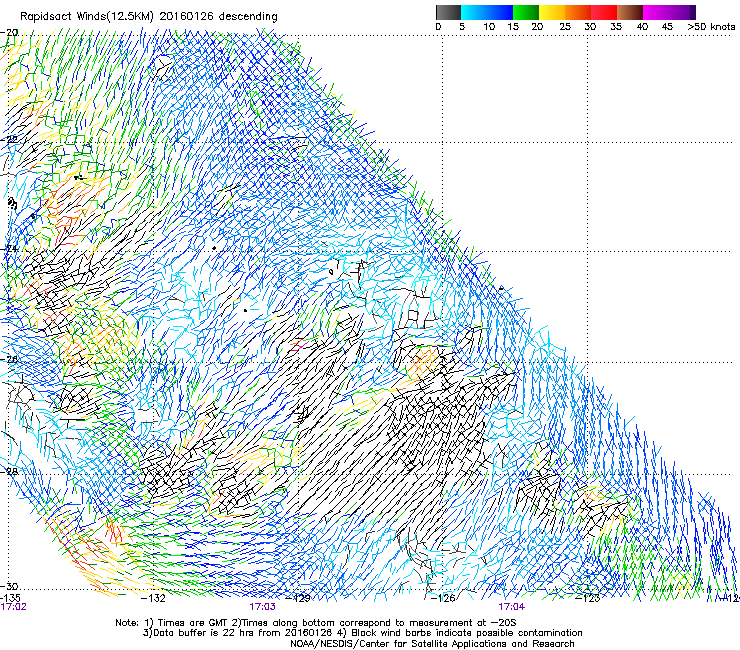Image resolution: width=740 pixels, height=650 pixels.
Task: Click the -126 longitude axis label
Action: (443, 598)
